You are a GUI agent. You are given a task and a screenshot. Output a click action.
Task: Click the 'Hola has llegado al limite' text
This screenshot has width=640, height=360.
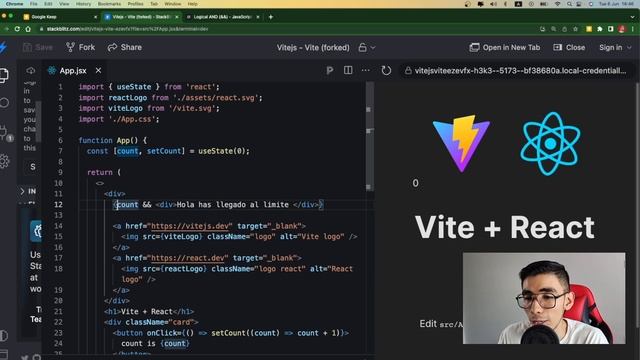pos(232,204)
